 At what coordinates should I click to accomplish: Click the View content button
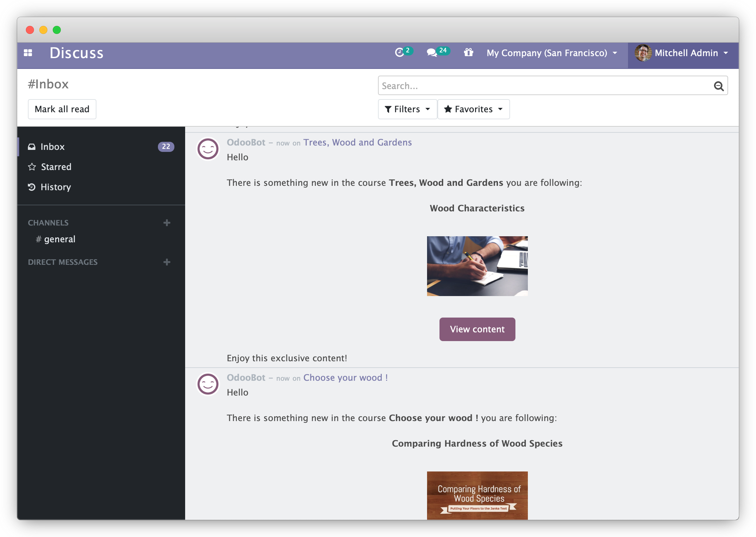477,329
